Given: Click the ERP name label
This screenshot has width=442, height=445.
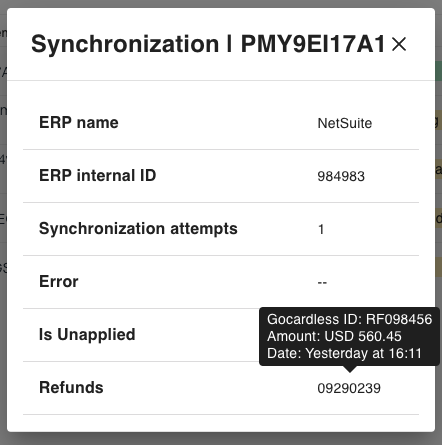Looking at the screenshot, I should pos(79,123).
